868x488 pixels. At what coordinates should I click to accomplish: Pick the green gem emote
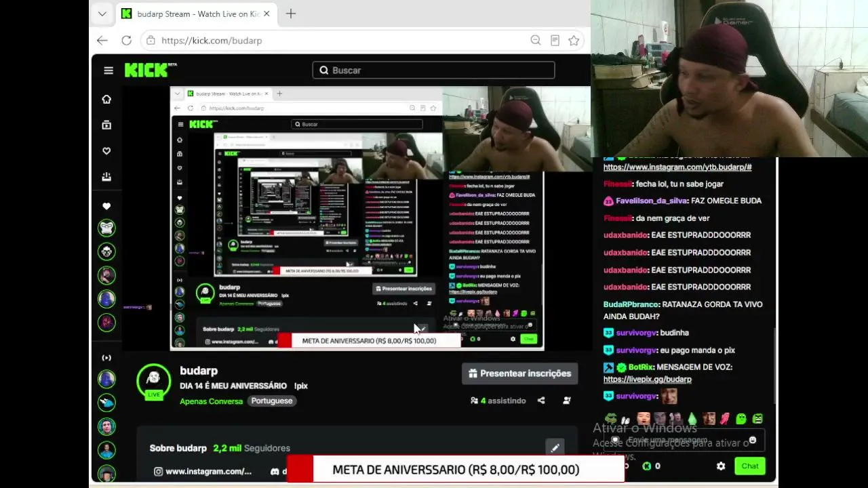click(x=692, y=419)
